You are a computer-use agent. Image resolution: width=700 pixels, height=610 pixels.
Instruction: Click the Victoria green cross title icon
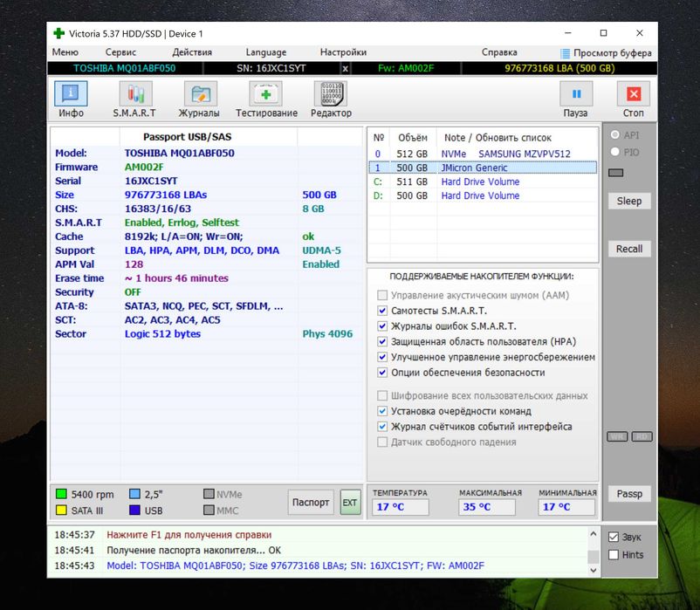point(59,33)
